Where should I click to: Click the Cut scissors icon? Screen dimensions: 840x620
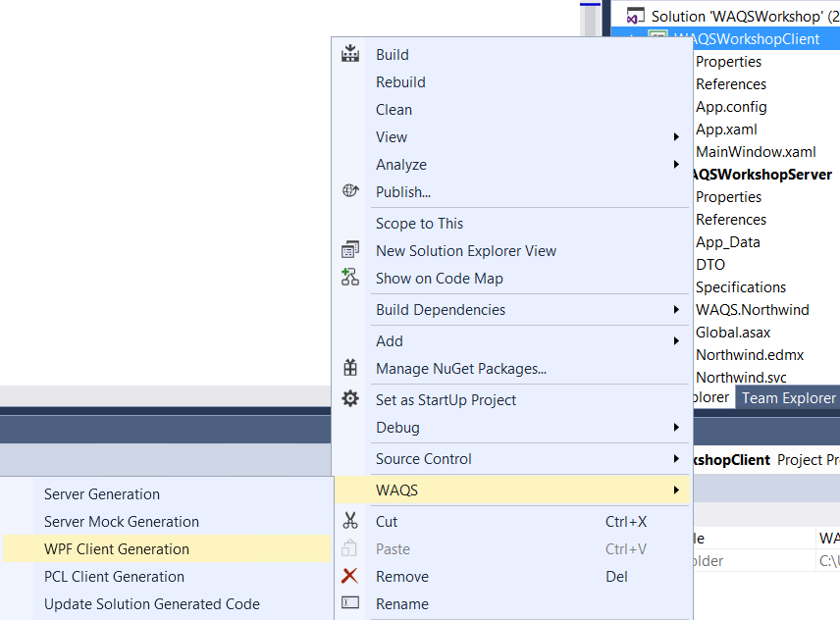tap(350, 520)
